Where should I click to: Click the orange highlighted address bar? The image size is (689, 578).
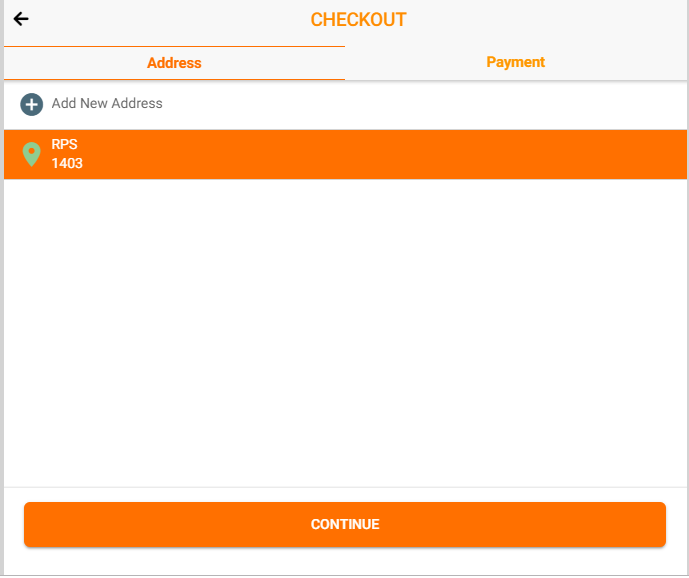pyautogui.click(x=345, y=154)
